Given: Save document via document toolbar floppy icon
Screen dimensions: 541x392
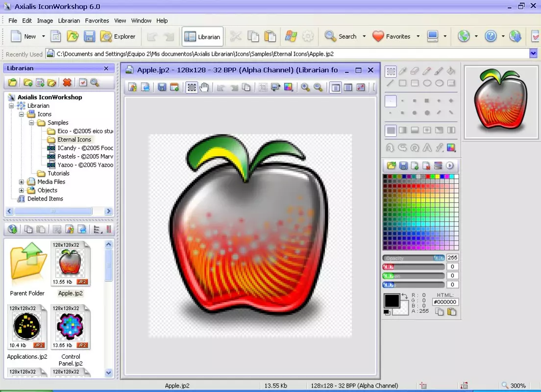Looking at the screenshot, I should click(162, 87).
